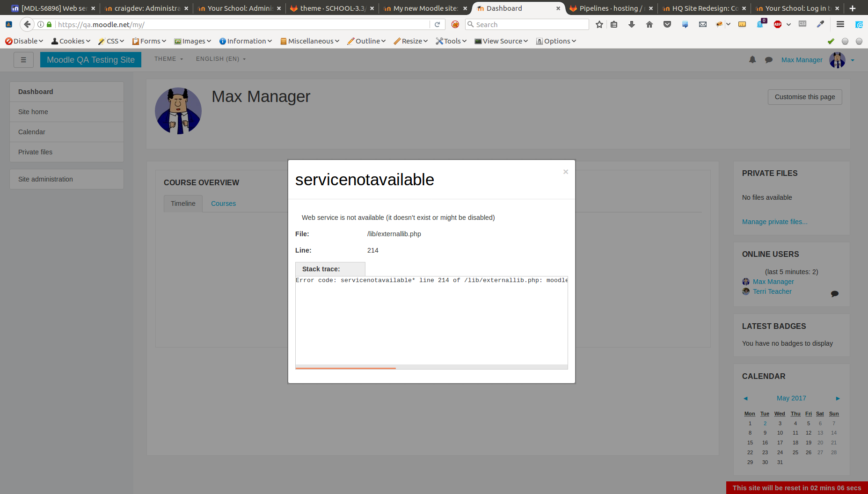
Task: Activate the yellow ruler measuring tool
Action: click(742, 24)
